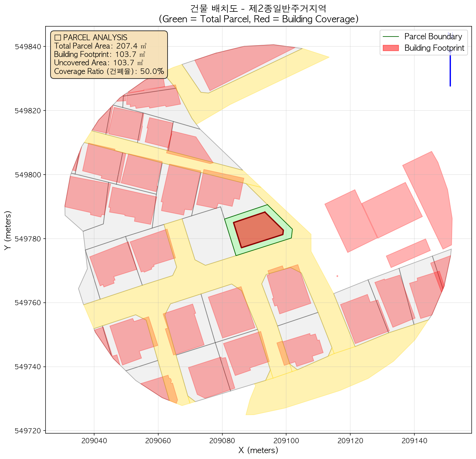Image resolution: width=476 pixels, height=459 pixels.
Task: Click the green line sample for Parcel Boundary
Action: pos(391,37)
